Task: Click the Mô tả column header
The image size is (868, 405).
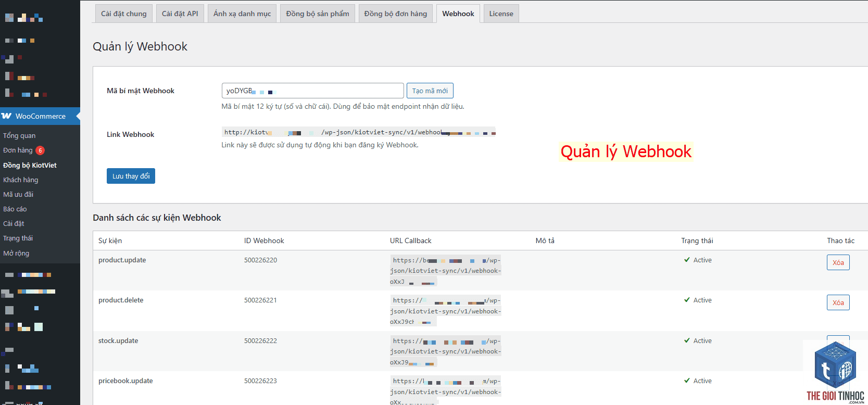Action: [x=545, y=241]
